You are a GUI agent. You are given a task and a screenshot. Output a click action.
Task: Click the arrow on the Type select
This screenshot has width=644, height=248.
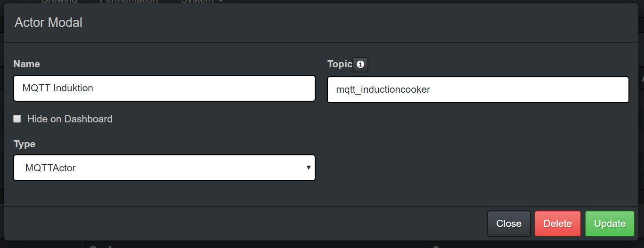pyautogui.click(x=308, y=168)
